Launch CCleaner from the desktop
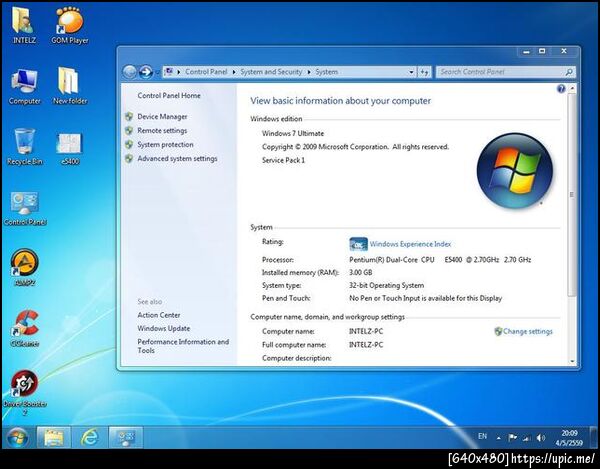This screenshot has height=469, width=600. point(24,328)
